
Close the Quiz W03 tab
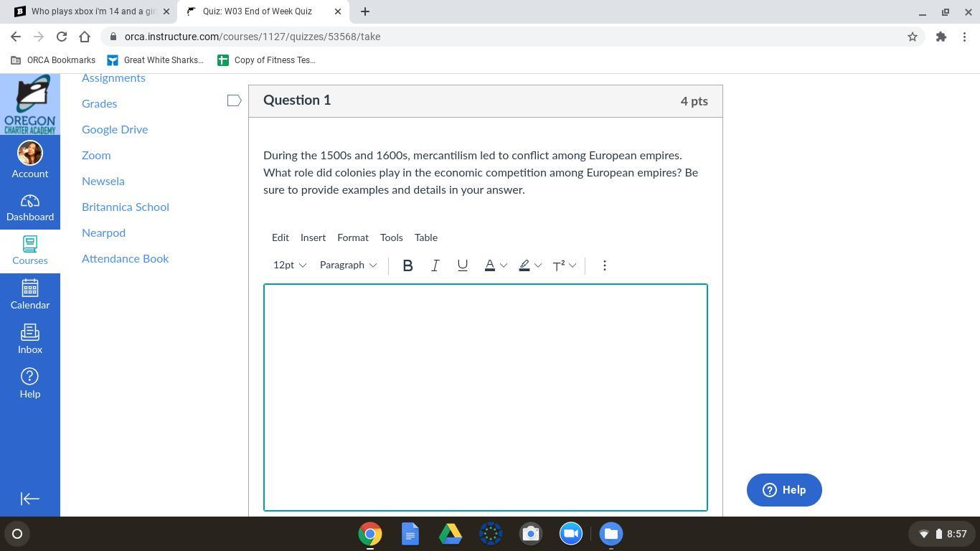338,11
